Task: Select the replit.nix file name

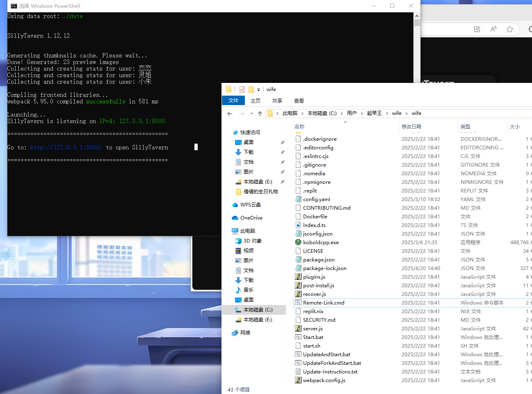Action: click(313, 311)
